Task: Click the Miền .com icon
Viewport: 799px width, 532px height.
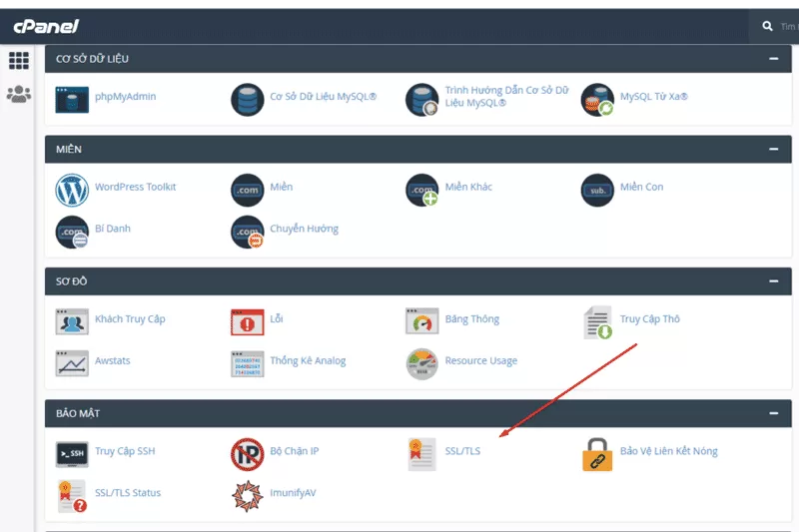Action: (x=247, y=190)
